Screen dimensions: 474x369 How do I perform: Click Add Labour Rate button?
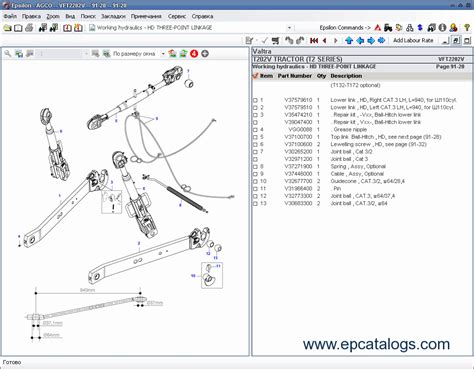pyautogui.click(x=413, y=40)
